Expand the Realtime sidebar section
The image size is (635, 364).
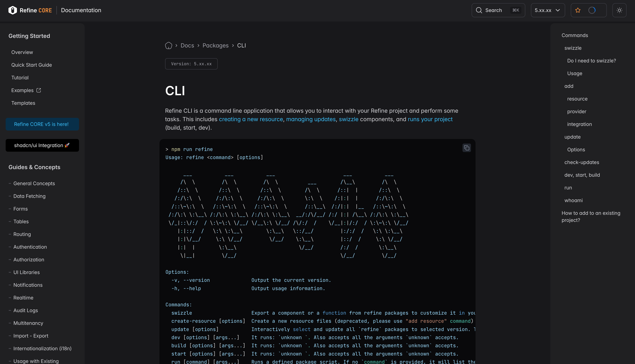tap(23, 298)
